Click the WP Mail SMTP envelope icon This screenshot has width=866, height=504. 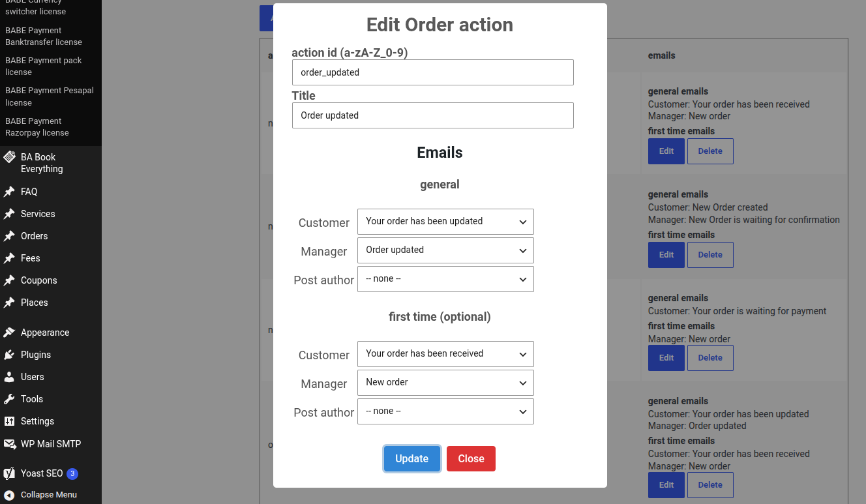click(x=10, y=444)
